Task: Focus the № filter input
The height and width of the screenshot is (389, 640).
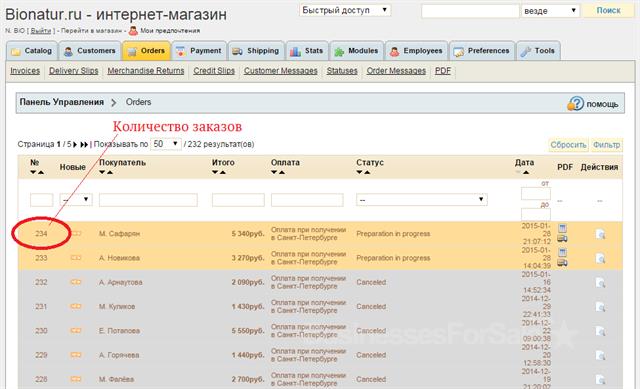Action: [x=41, y=200]
